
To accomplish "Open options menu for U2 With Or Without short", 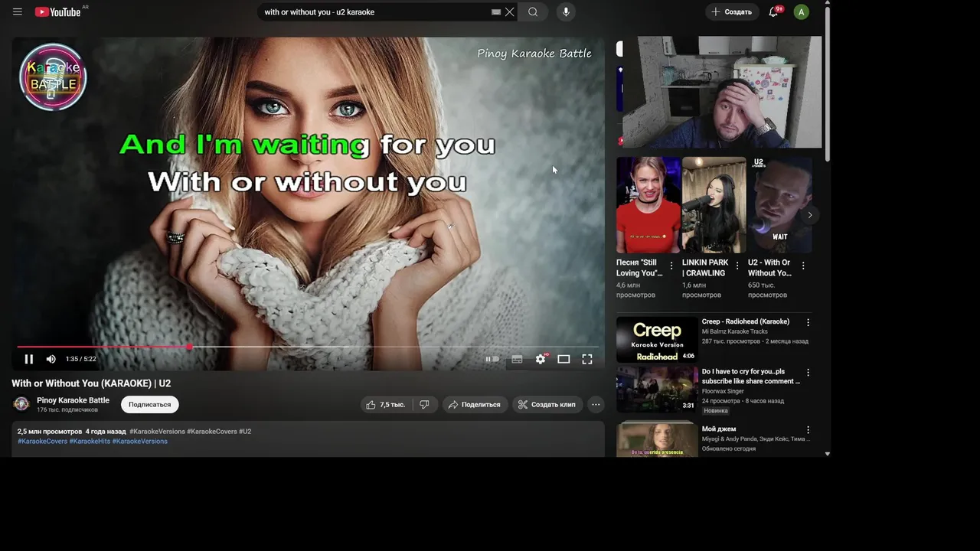I will click(x=803, y=266).
